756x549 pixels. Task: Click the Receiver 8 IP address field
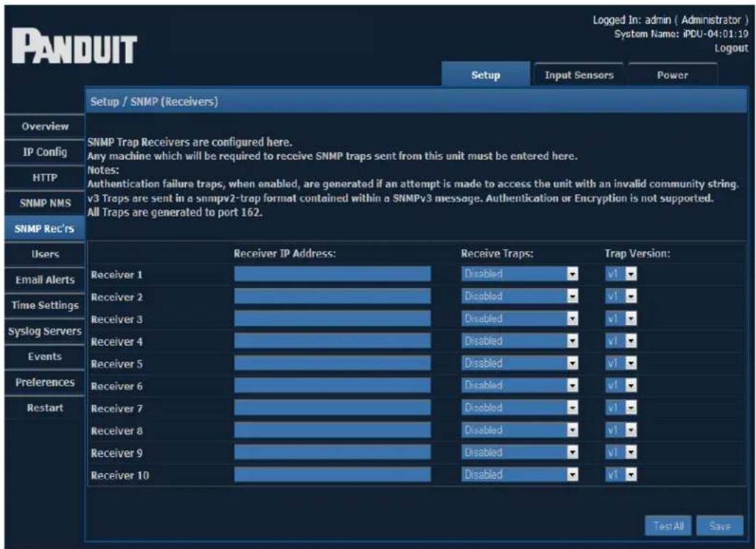tap(332, 430)
